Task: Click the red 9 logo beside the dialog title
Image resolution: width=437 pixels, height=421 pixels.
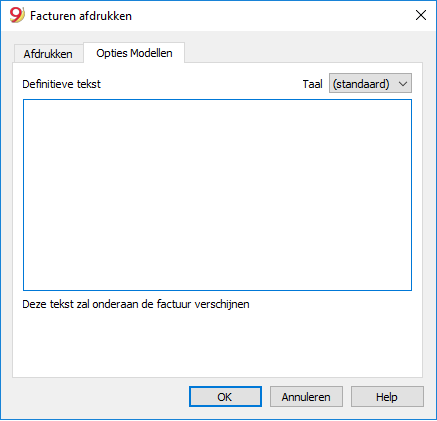Action: coord(17,15)
